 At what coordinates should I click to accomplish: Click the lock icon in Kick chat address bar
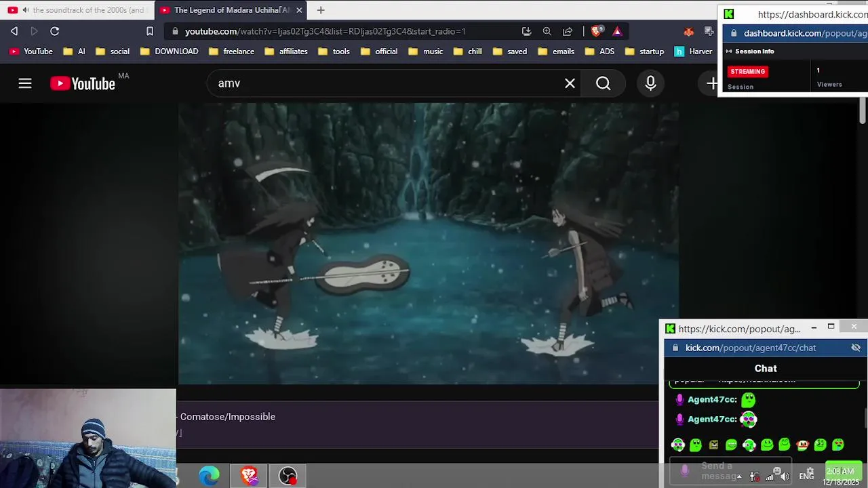tap(675, 348)
